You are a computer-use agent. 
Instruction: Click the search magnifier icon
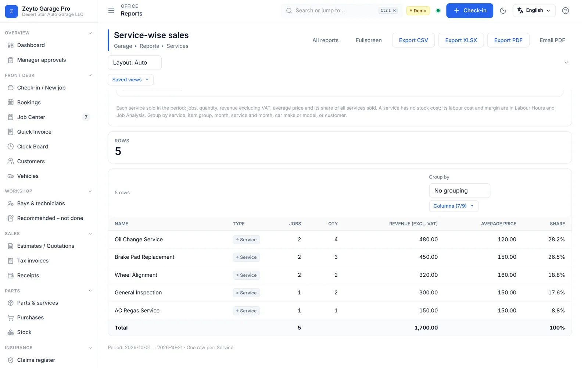click(289, 11)
